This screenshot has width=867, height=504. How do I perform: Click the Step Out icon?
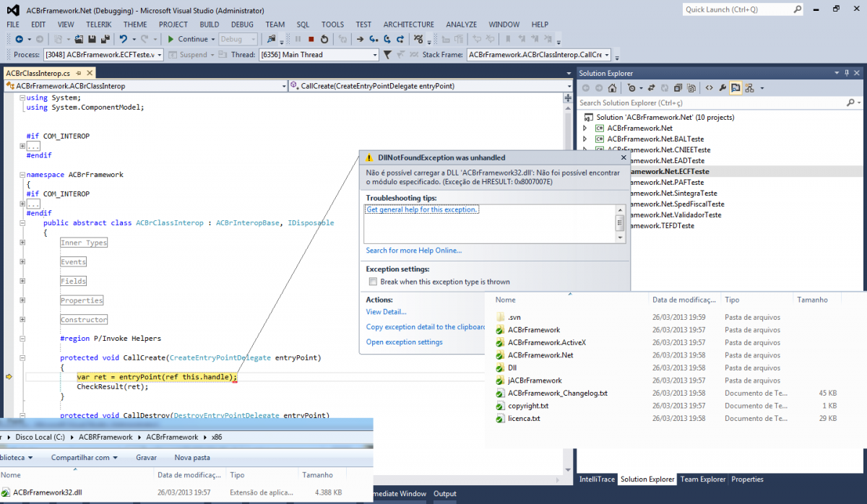click(x=400, y=39)
